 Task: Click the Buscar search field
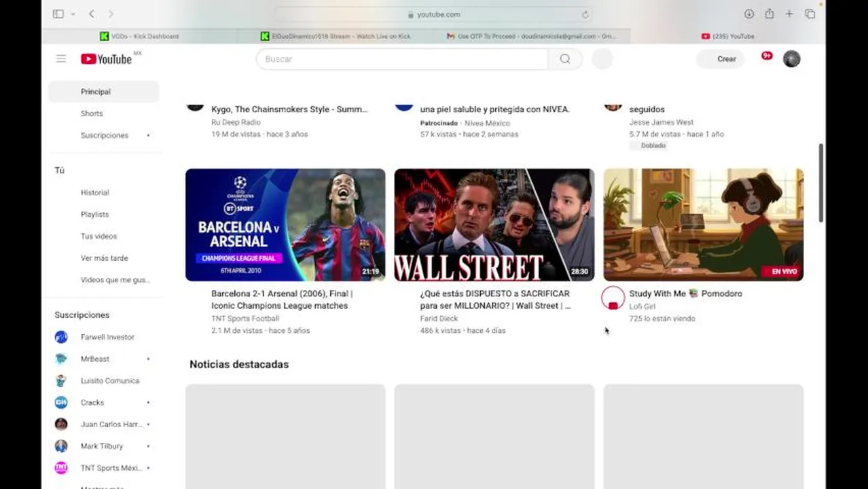click(x=402, y=59)
